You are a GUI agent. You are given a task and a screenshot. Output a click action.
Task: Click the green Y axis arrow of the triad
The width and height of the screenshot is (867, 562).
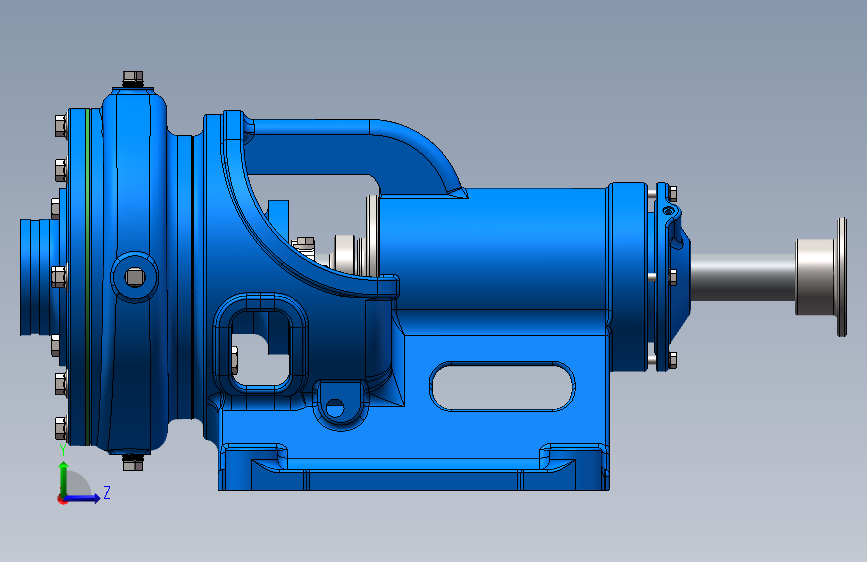click(x=64, y=478)
